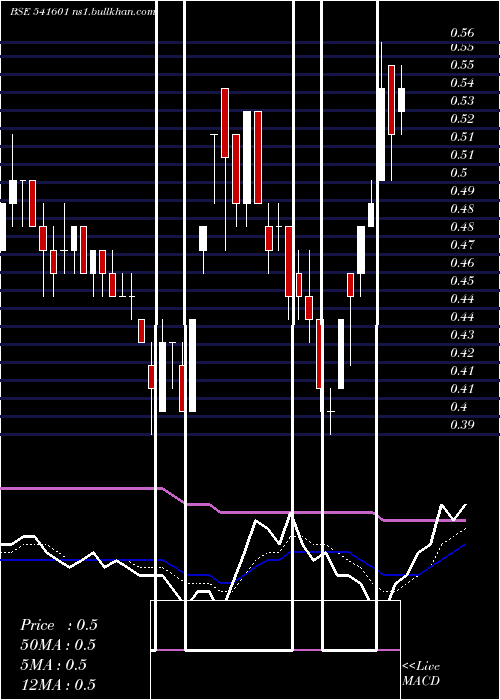
Task: Click the '<<Live MACD' label
Action: [421, 673]
